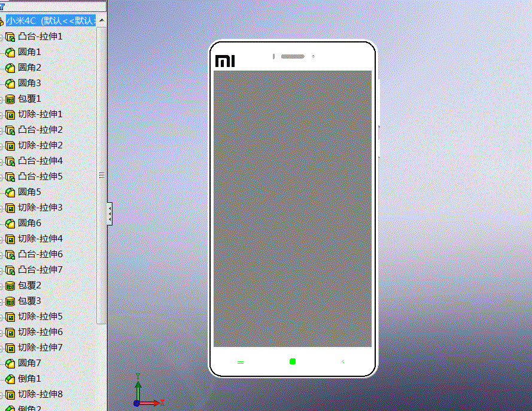Select the 凸台-拉伸1 label

[x=40, y=36]
